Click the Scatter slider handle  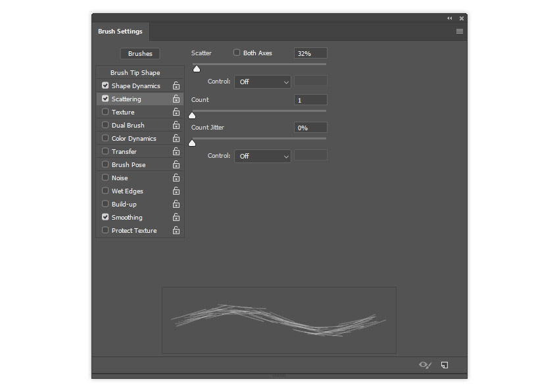click(x=197, y=69)
